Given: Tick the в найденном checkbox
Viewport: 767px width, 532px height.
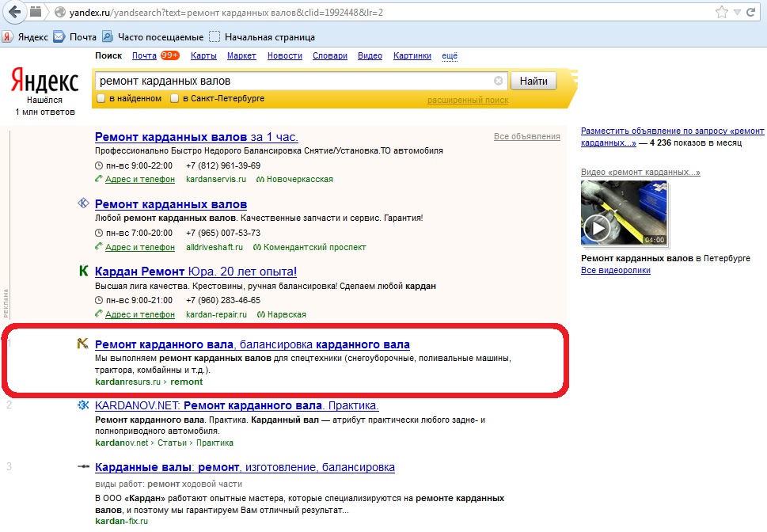Looking at the screenshot, I should pos(101,98).
